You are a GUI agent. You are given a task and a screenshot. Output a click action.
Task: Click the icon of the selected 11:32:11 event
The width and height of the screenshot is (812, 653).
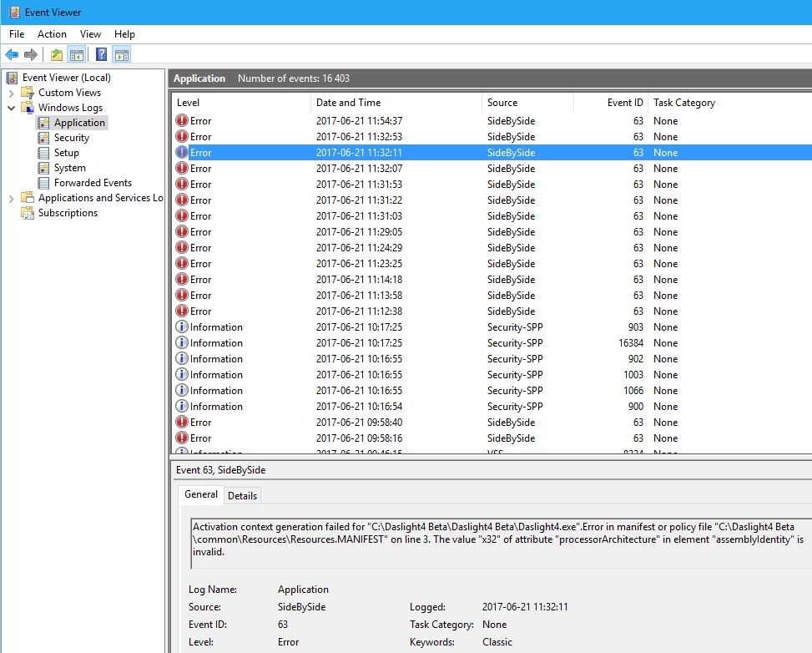(182, 152)
